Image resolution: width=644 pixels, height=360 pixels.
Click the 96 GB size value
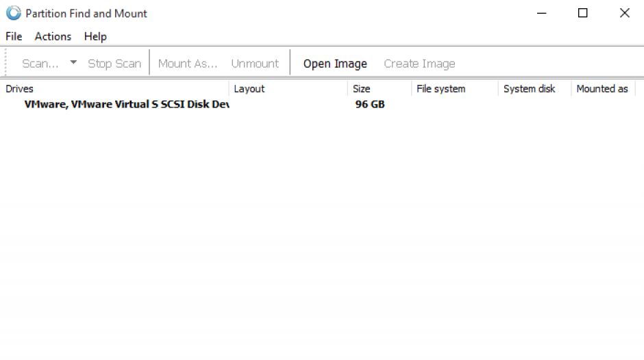370,104
